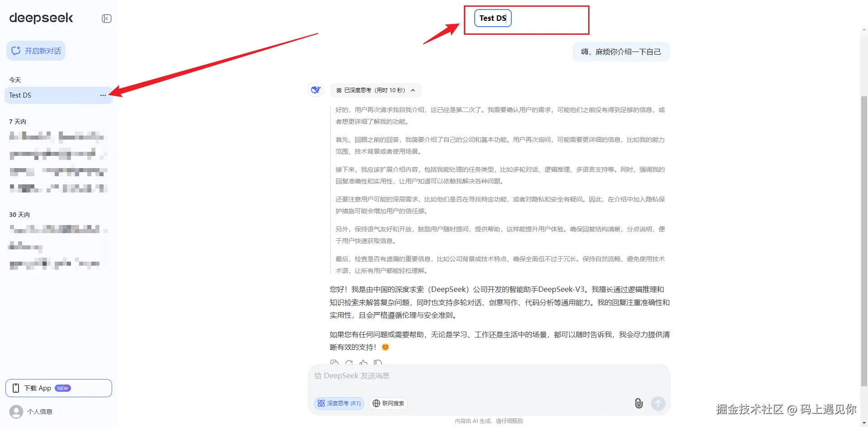Viewport: 868px width, 427px height.
Task: Click the DeepSeek whale avatar icon
Action: (x=316, y=89)
